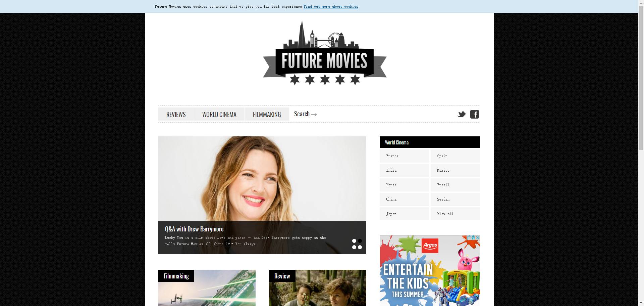Go to the Filmmaking section
Screen dimensions: 644x306
267,114
